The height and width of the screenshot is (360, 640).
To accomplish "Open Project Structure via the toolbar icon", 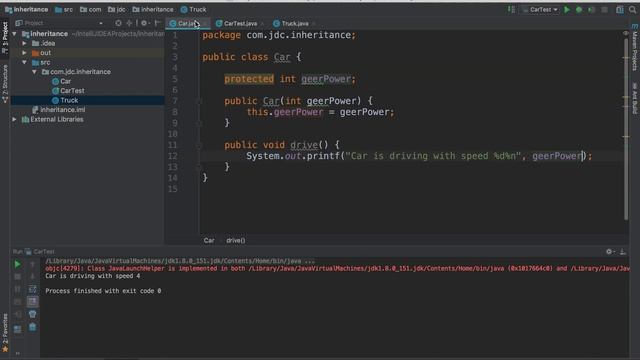I will pos(620,9).
